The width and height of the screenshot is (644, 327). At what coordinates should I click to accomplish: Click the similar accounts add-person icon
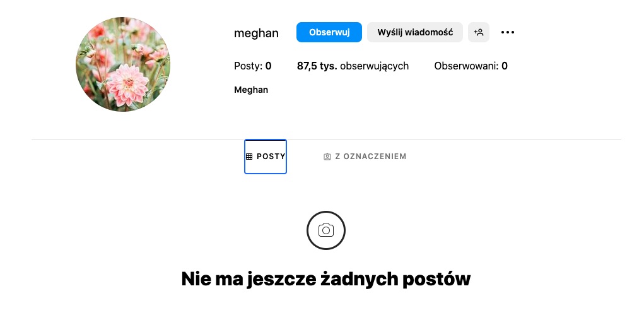[478, 32]
